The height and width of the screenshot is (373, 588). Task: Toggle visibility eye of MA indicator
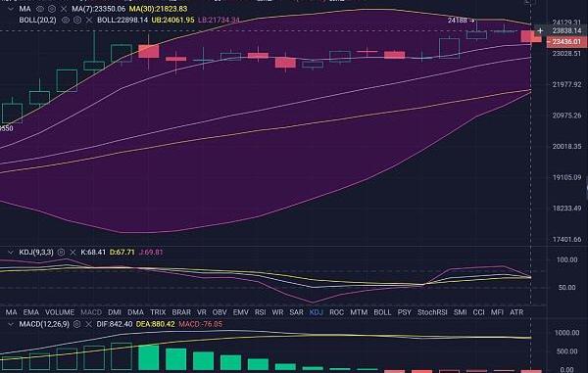tap(40, 8)
